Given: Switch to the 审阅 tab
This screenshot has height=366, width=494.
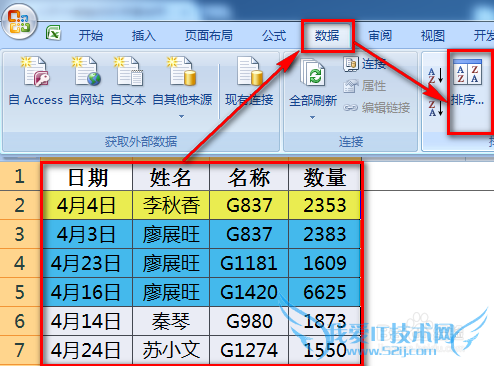Looking at the screenshot, I should (380, 35).
